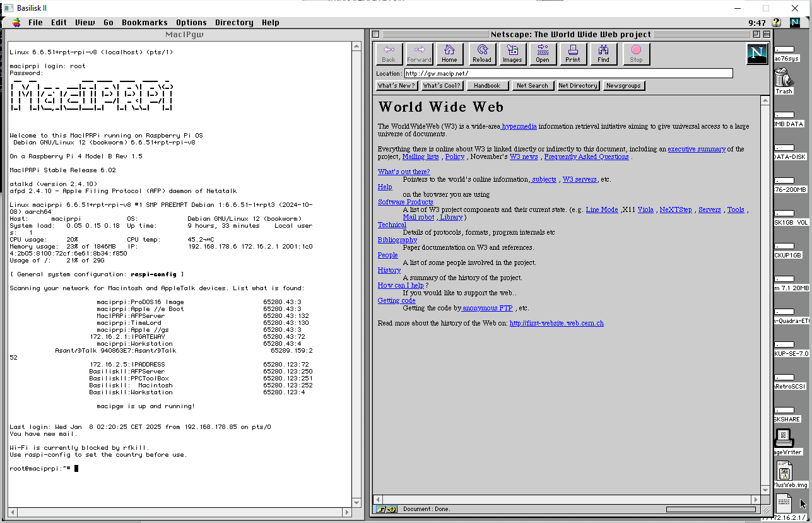
Task: Expand the Directory menu
Action: (x=234, y=23)
